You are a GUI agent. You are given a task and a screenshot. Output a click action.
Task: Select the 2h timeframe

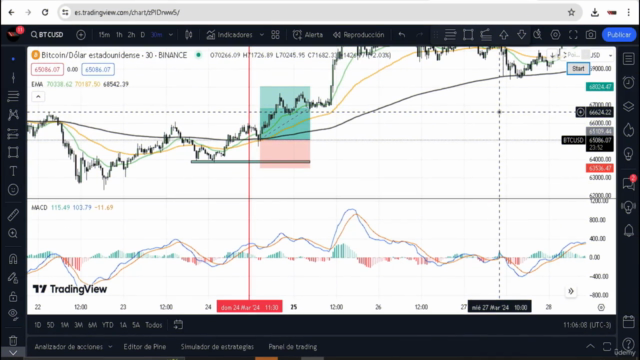point(131,35)
